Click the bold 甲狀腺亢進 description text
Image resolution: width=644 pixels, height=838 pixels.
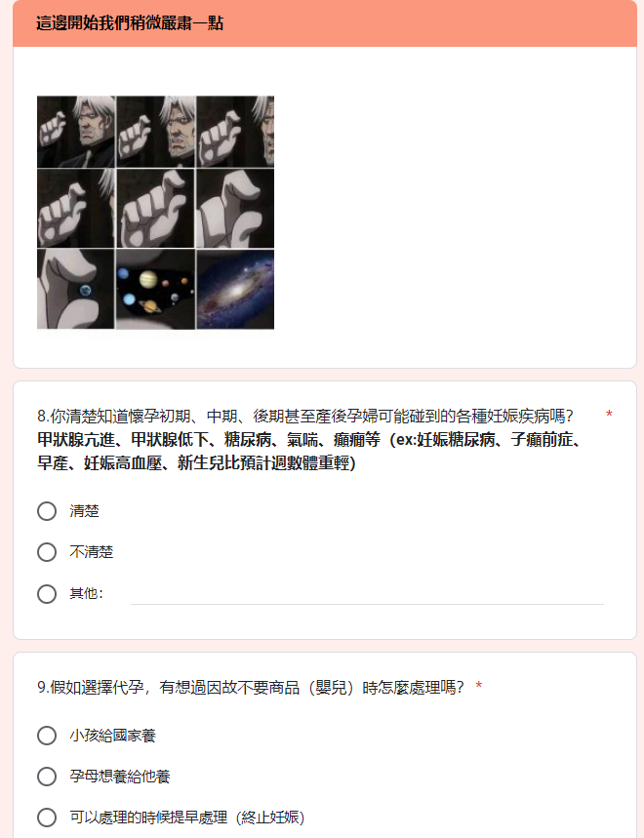310,451
